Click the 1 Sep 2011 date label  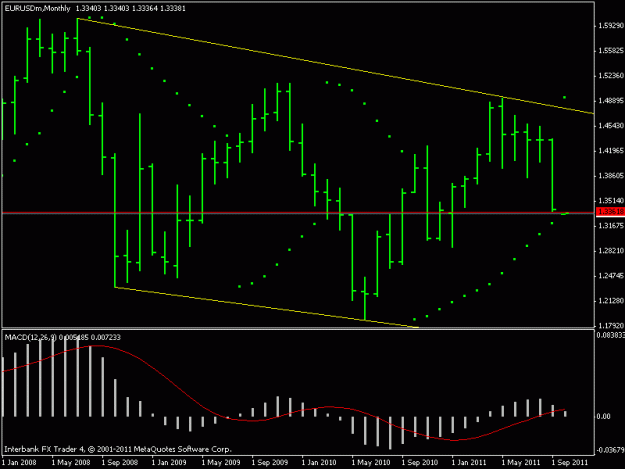pyautogui.click(x=570, y=463)
